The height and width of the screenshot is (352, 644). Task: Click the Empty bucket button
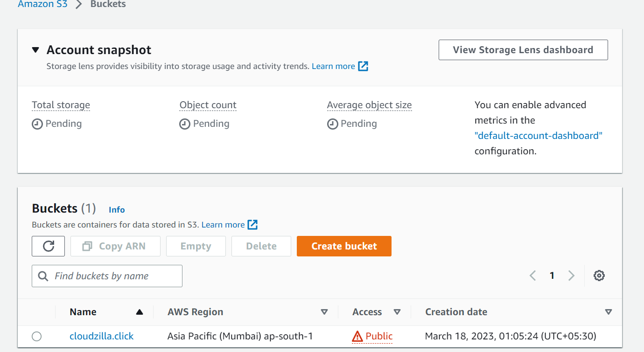coord(196,246)
